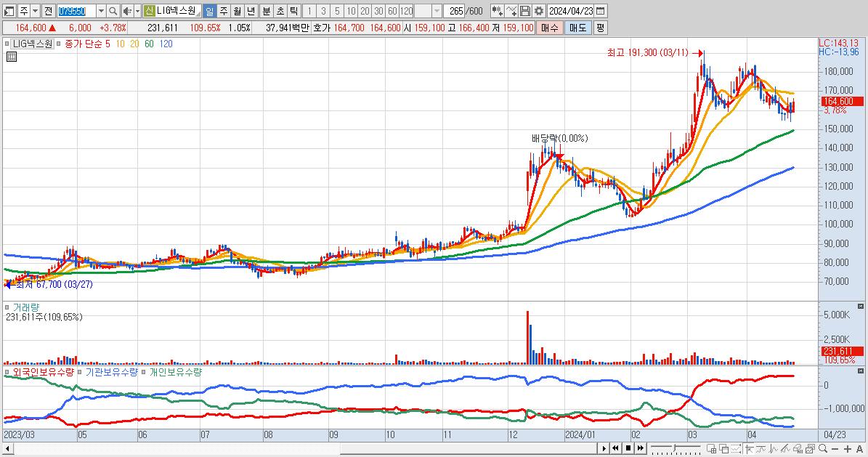
Task: Click the 평 button
Action: click(600, 28)
